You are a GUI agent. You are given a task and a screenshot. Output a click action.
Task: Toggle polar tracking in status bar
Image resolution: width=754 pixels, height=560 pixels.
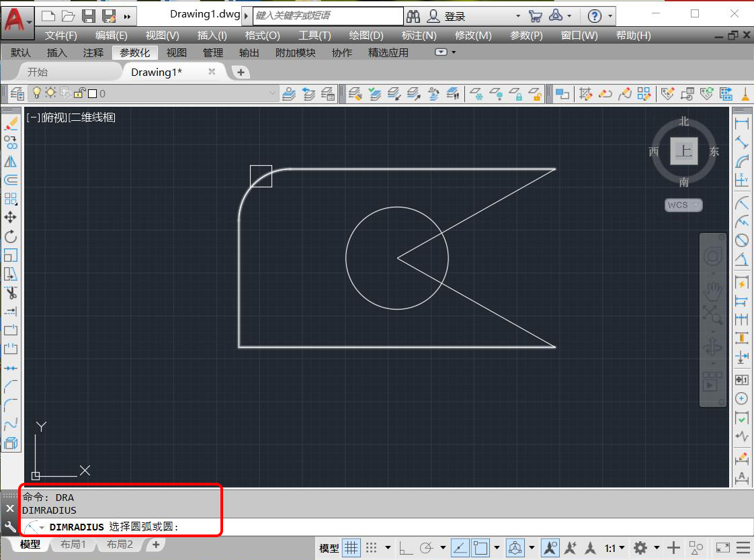[x=426, y=548]
